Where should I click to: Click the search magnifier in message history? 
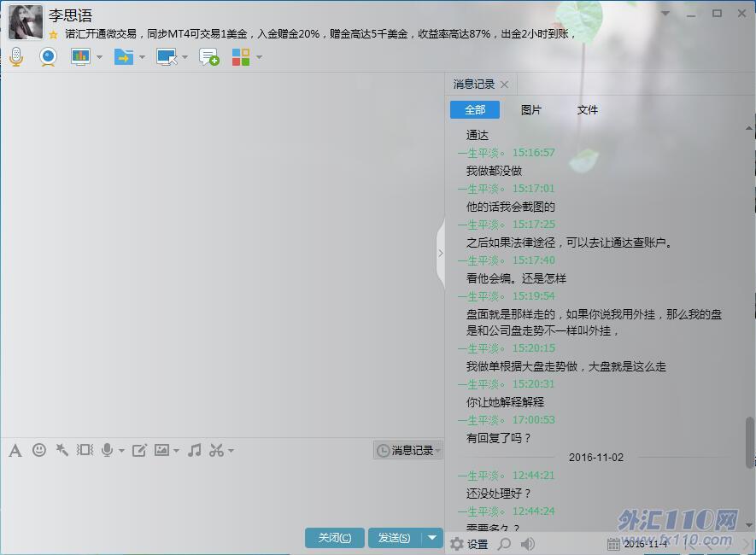505,544
